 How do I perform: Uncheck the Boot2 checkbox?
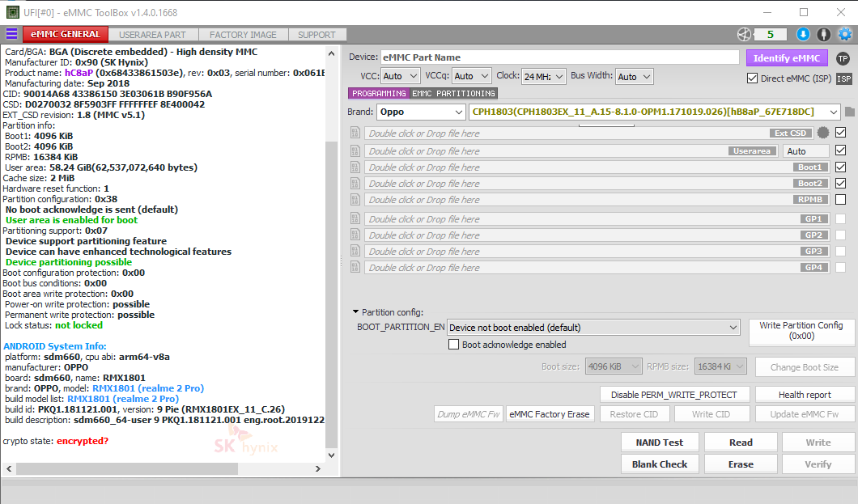[x=841, y=183]
